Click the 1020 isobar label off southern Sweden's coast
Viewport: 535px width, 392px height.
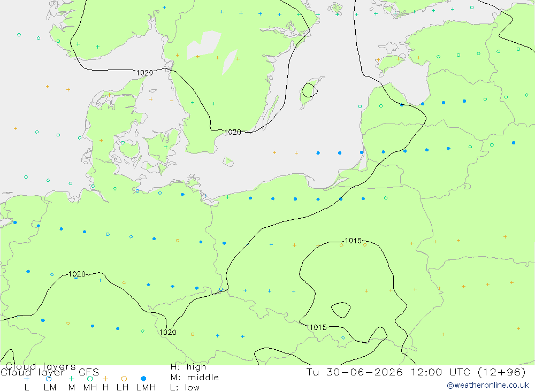233,132
